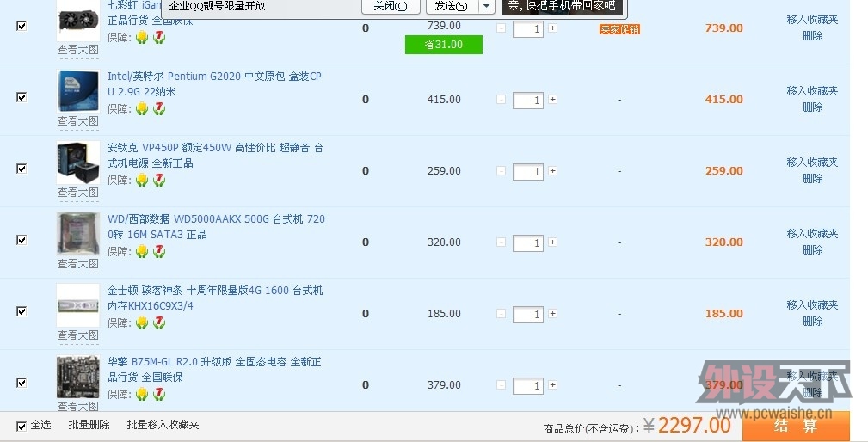Screen dimensions: 868x442
Task: Click yellow guarantee icon for Intel Pentium G2020
Action: (142, 109)
